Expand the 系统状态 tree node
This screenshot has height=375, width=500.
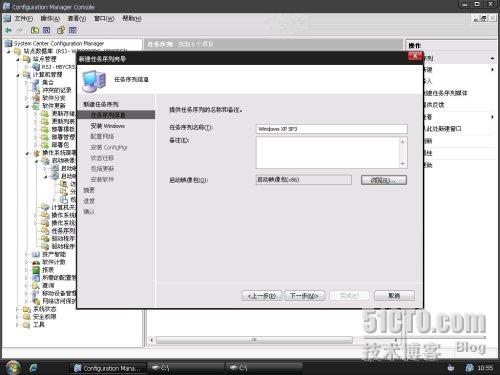point(18,309)
